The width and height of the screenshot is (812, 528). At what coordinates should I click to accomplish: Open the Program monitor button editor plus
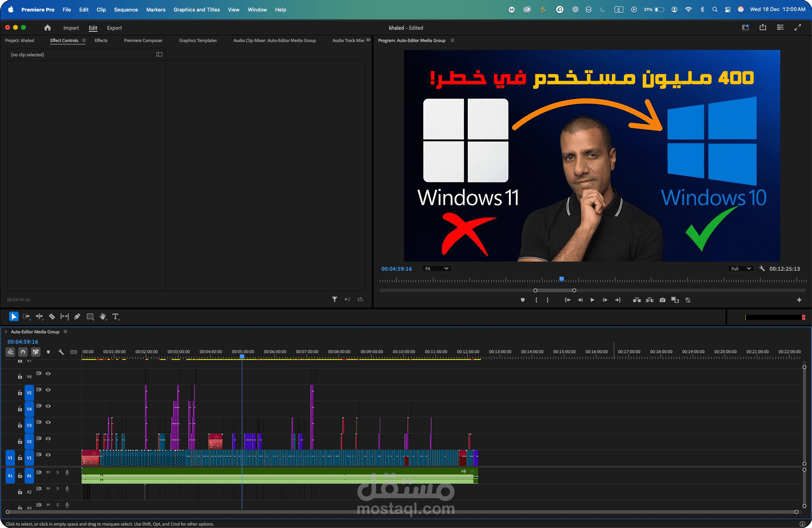point(799,300)
